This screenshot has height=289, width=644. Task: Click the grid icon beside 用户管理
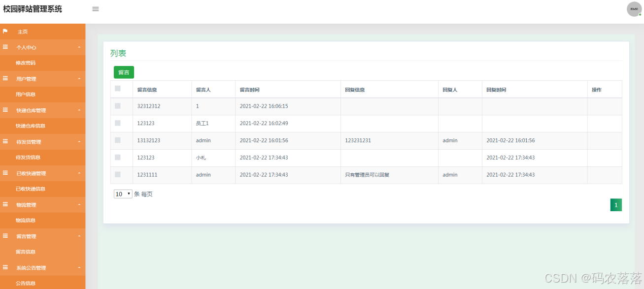point(5,78)
